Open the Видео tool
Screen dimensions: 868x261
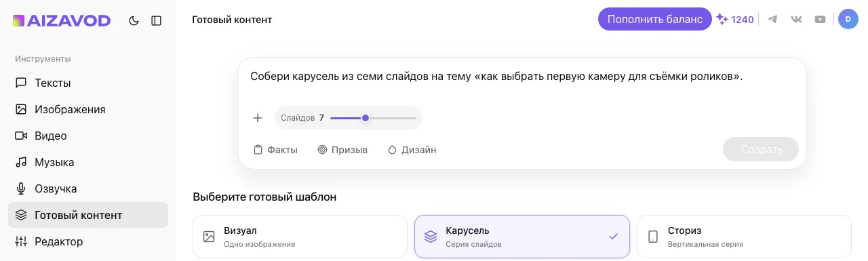[88, 136]
